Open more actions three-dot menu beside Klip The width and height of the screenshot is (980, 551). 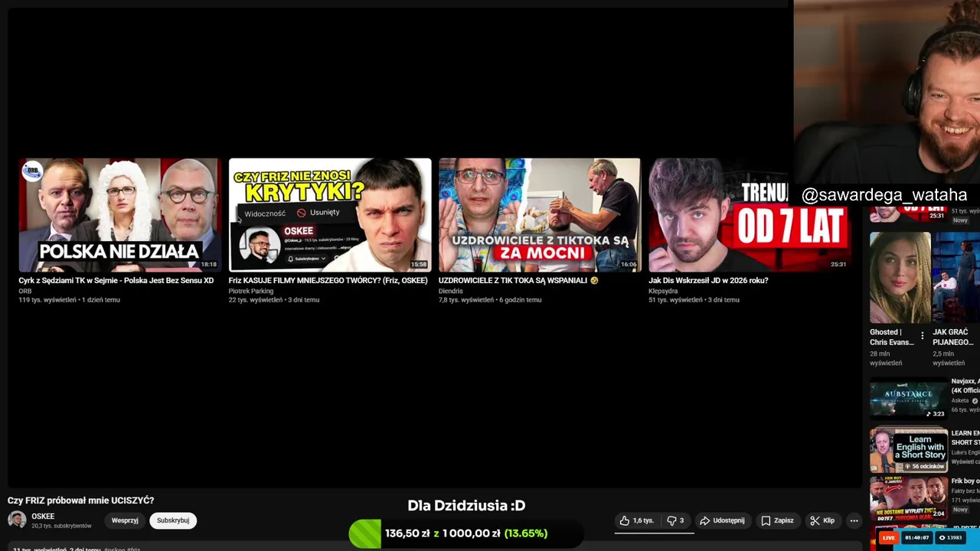pyautogui.click(x=854, y=520)
